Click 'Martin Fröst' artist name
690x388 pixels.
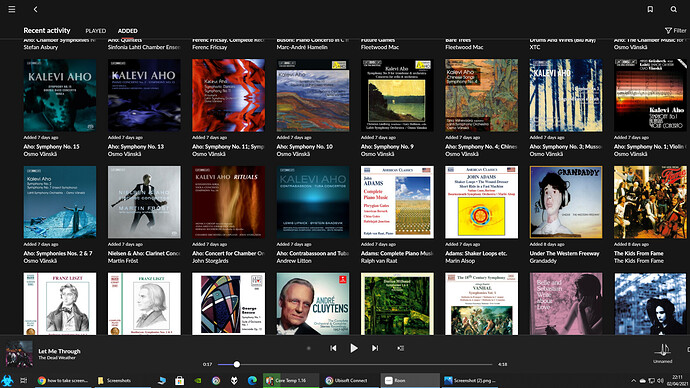click(x=123, y=261)
